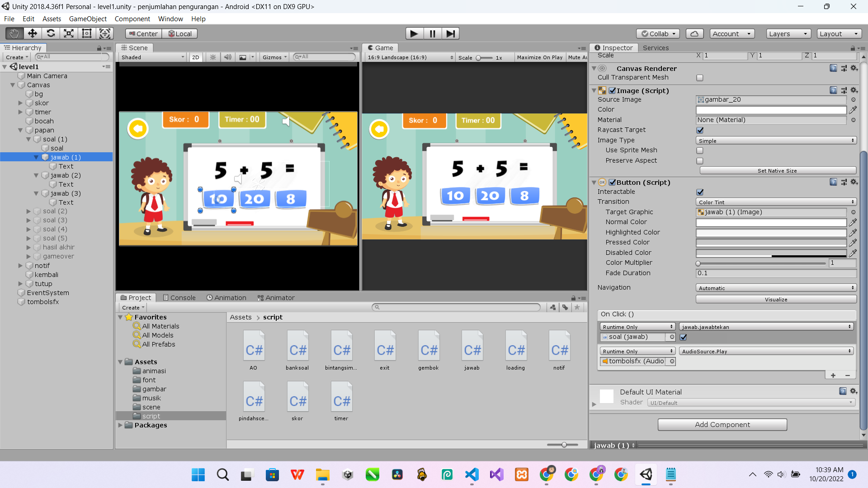Switch to the Console tab
This screenshot has width=868, height=488.
(x=179, y=298)
